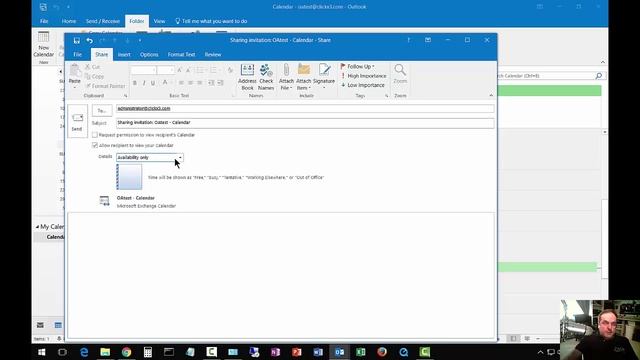Open Google Chrome from taskbar
Screen dimensions: 640x360
(x=127, y=352)
